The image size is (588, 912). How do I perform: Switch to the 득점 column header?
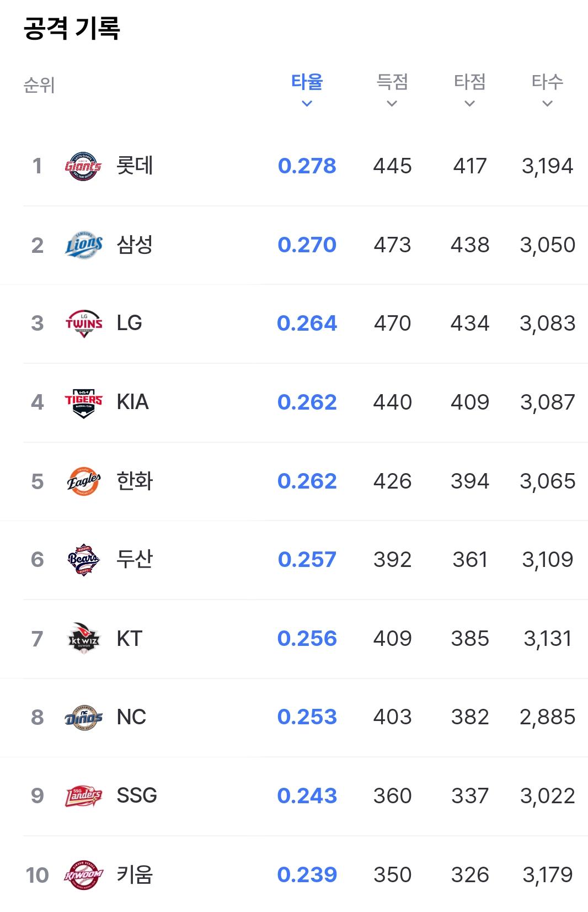(x=392, y=82)
